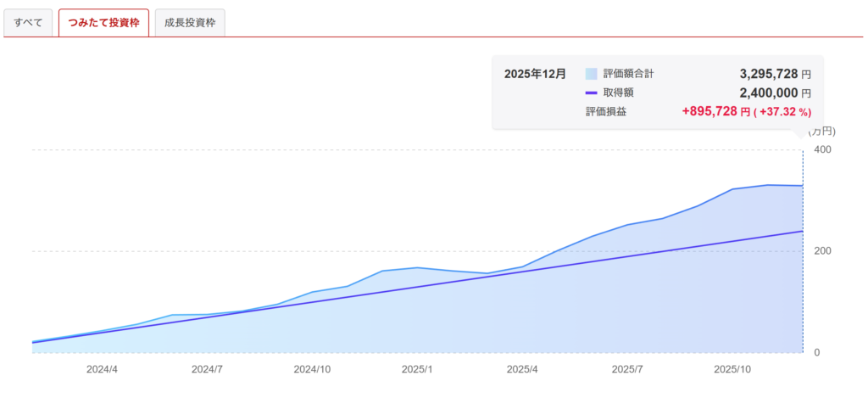Click the 400 y-axis tick label
868x398 pixels.
[x=822, y=150]
